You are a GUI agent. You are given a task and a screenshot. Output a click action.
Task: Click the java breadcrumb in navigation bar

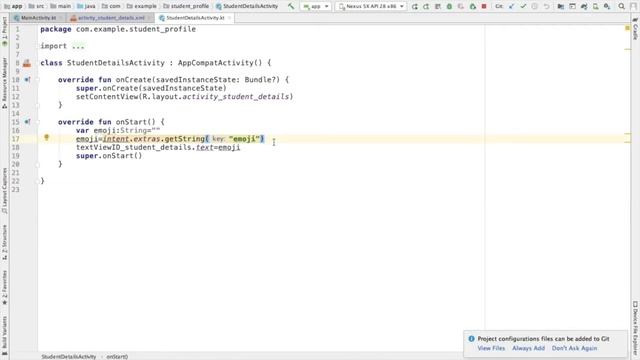click(86, 6)
